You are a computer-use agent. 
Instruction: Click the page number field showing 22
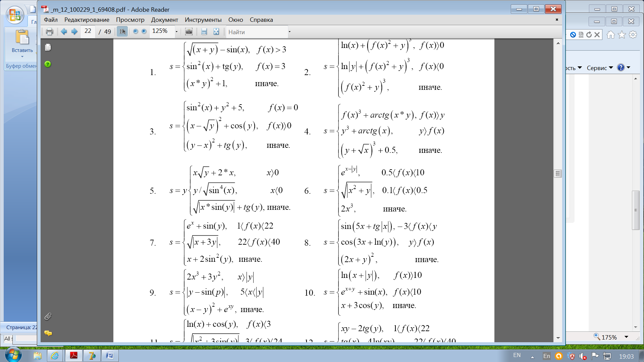pos(88,31)
